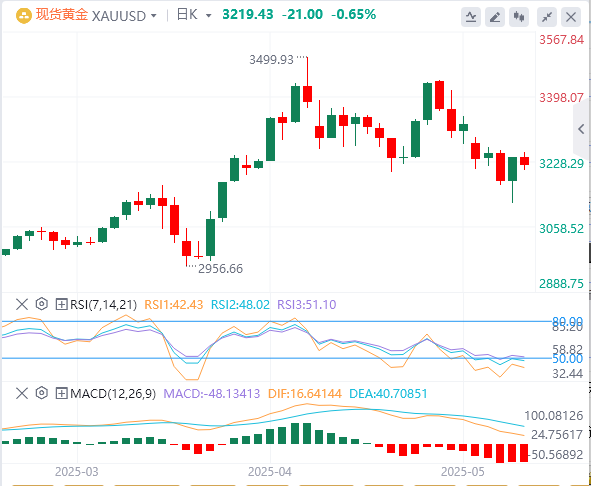Click the MACD(12,26,9) indicator label
Viewport: 591px width, 486px height.
tap(113, 394)
